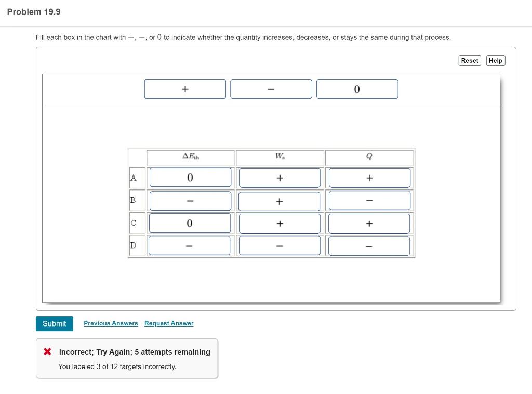Select row C Q box
The width and height of the screenshot is (532, 394).
[x=369, y=223]
